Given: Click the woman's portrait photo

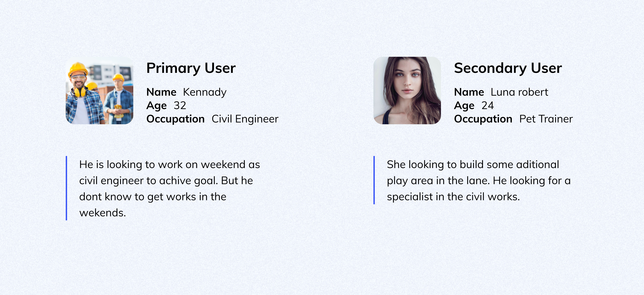Looking at the screenshot, I should [x=407, y=91].
